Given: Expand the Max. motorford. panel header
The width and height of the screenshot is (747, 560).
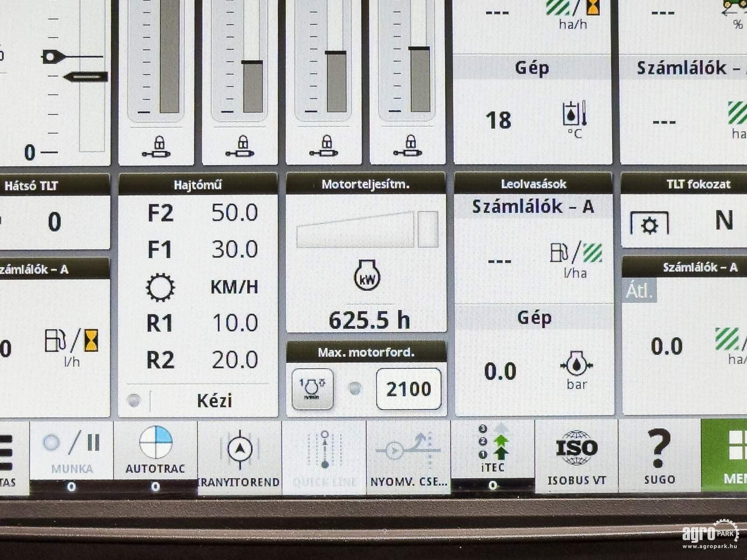Looking at the screenshot, I should point(366,352).
